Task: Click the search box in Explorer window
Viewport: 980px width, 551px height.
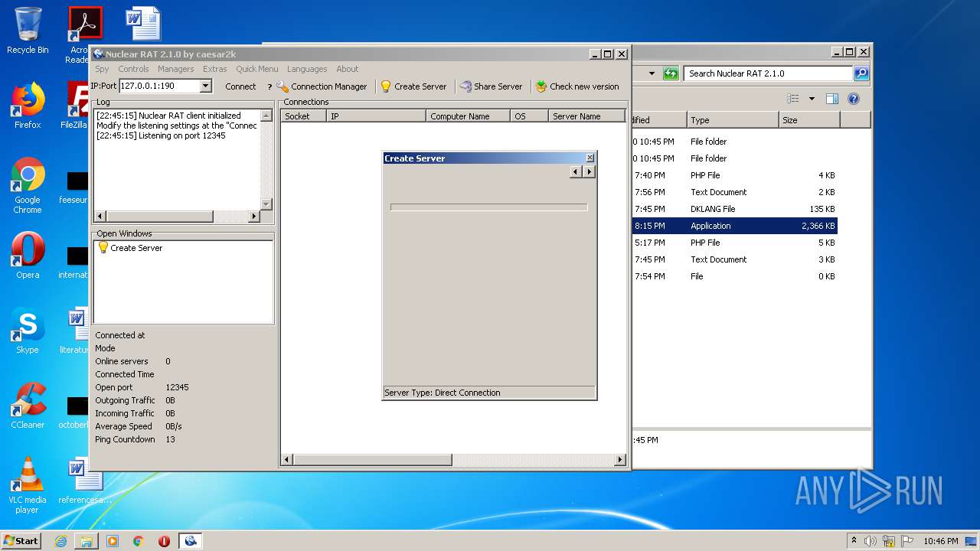Action: pos(768,73)
